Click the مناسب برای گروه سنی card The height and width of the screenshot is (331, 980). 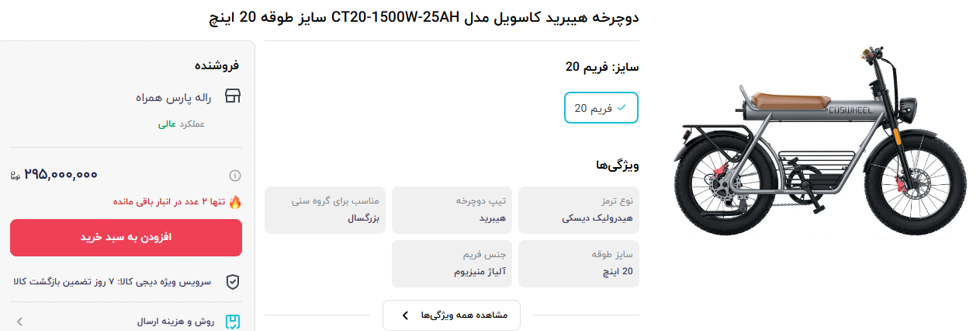coord(324,210)
